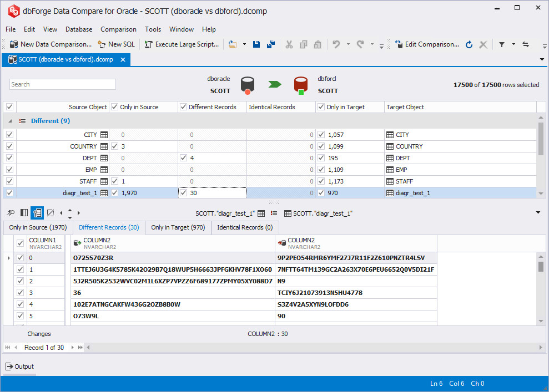Viewport: 549px width, 392px height.
Task: Click the Paste icon in toolbar
Action: (x=318, y=44)
